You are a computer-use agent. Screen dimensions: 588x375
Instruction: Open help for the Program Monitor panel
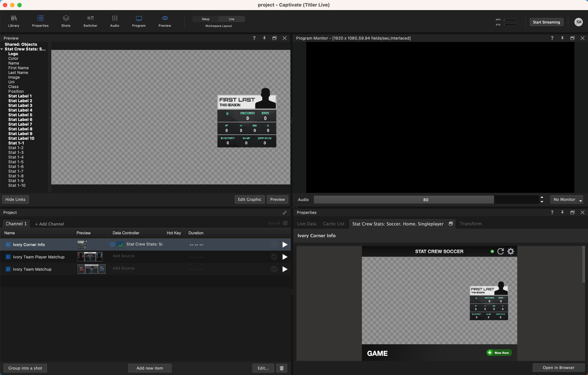pos(552,38)
